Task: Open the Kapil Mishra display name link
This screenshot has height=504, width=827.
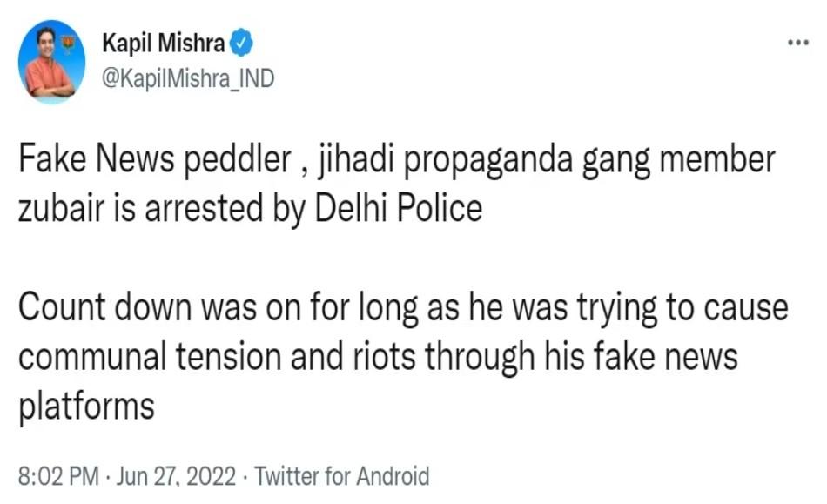Action: click(163, 43)
